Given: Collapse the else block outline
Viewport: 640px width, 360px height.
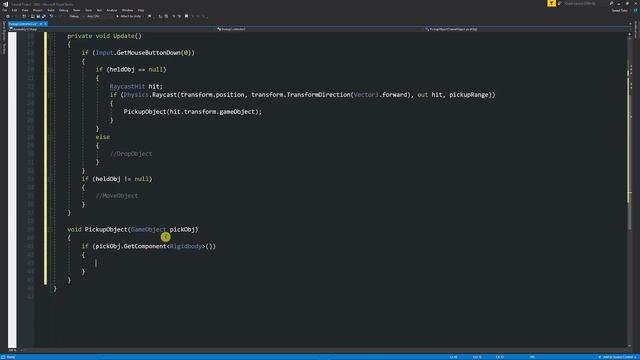Looking at the screenshot, I should (51, 137).
